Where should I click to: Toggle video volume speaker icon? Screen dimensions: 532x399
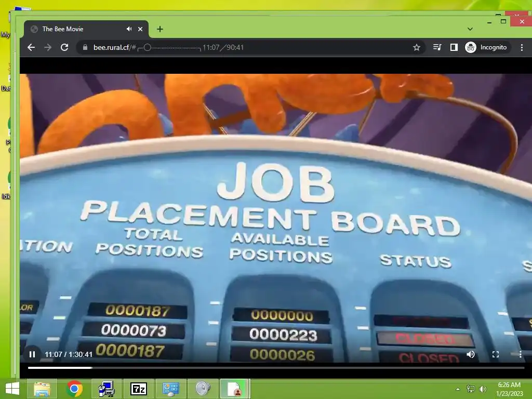[x=471, y=354]
